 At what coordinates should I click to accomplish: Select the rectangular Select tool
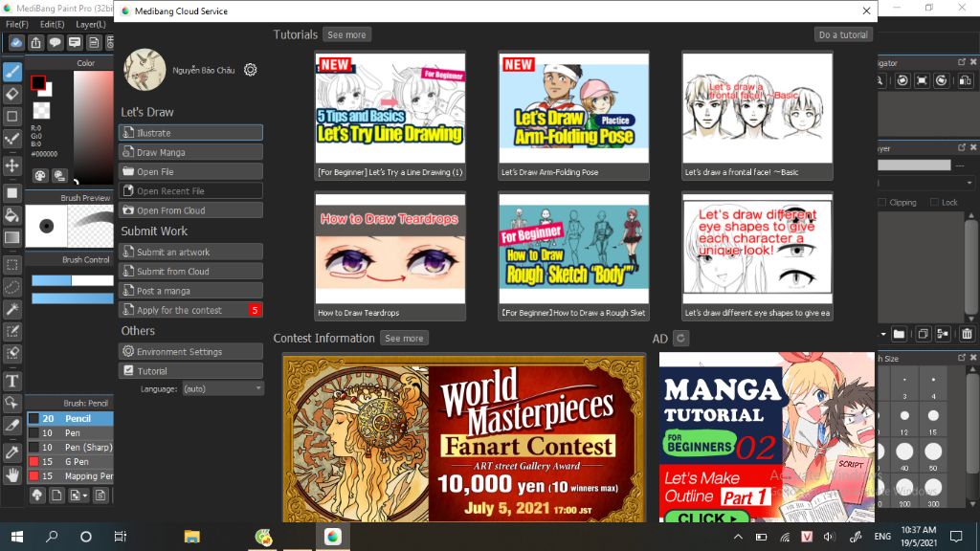11,264
